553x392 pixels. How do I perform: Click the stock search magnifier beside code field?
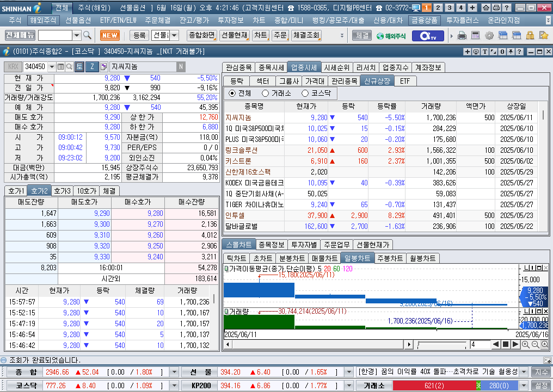click(70, 66)
